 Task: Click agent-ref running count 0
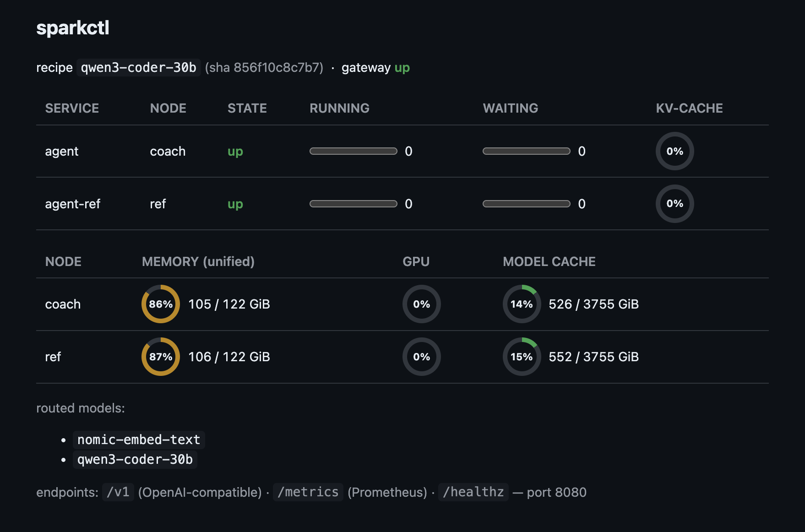(x=408, y=204)
